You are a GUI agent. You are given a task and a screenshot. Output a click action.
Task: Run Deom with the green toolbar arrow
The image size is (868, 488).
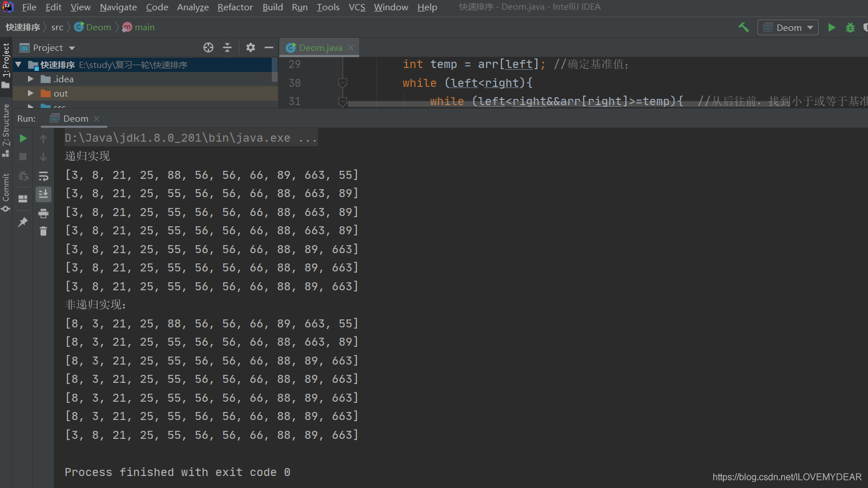coord(831,27)
